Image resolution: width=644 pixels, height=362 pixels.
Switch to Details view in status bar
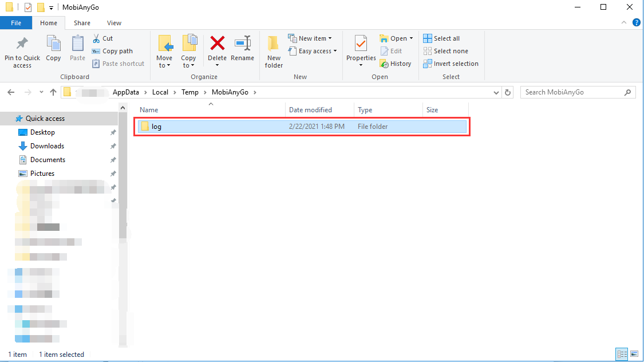622,354
